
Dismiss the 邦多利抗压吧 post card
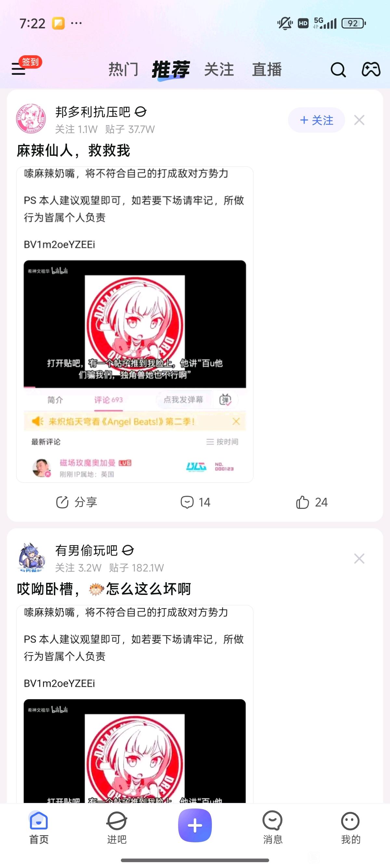[359, 120]
